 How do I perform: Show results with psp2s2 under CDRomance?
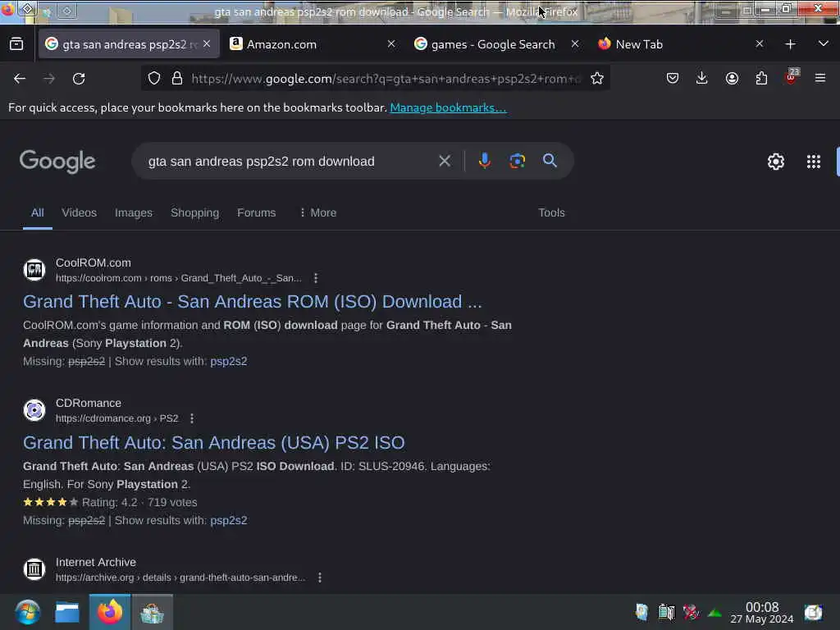coord(228,520)
